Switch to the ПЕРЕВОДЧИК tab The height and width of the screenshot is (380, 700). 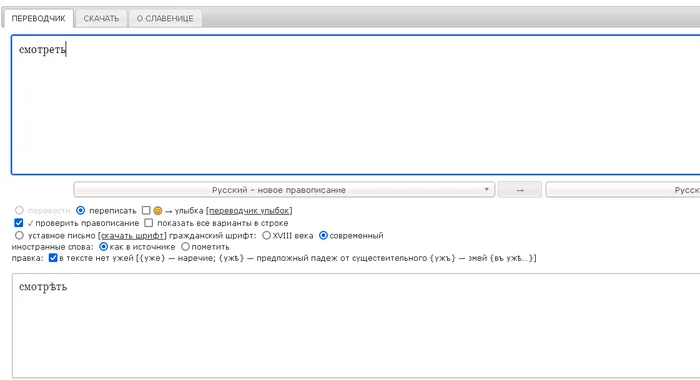[x=38, y=18]
